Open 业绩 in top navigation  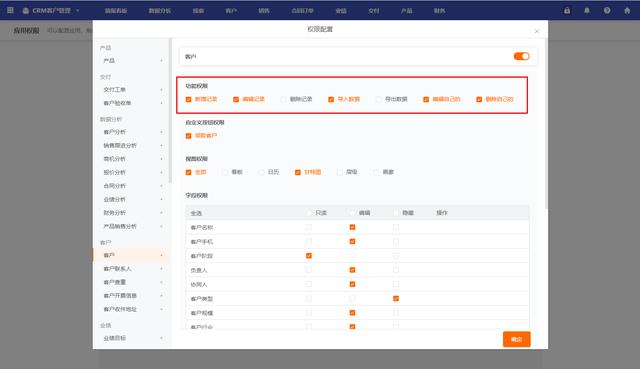[341, 11]
